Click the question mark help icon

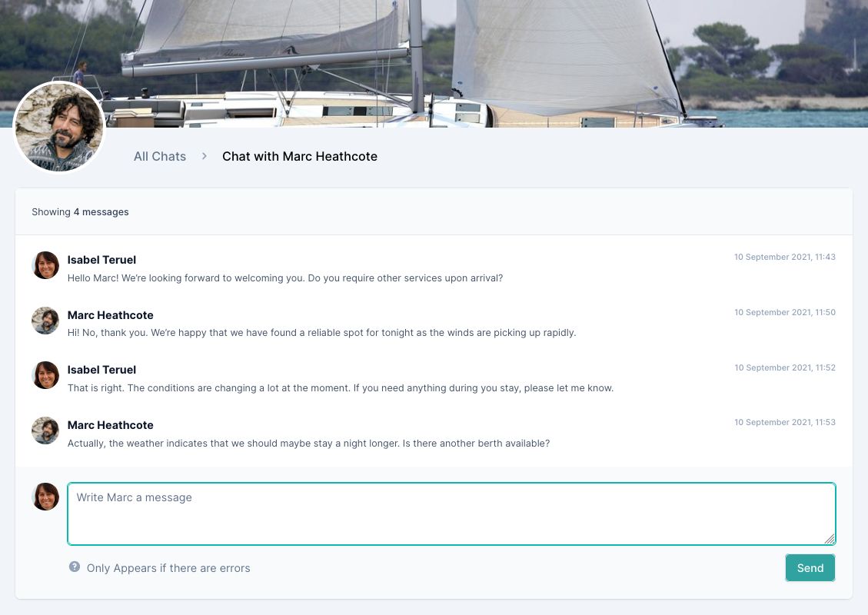point(74,567)
